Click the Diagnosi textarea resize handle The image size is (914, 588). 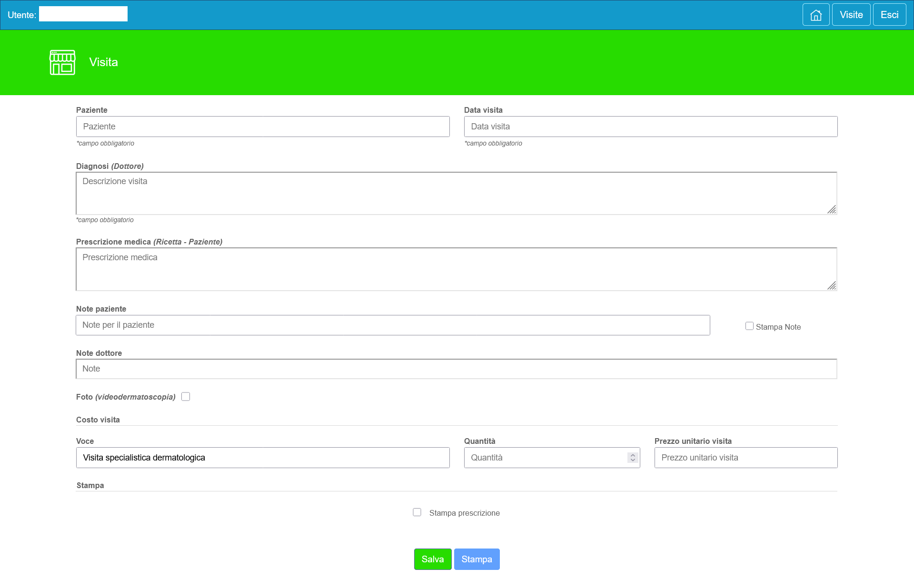(831, 209)
